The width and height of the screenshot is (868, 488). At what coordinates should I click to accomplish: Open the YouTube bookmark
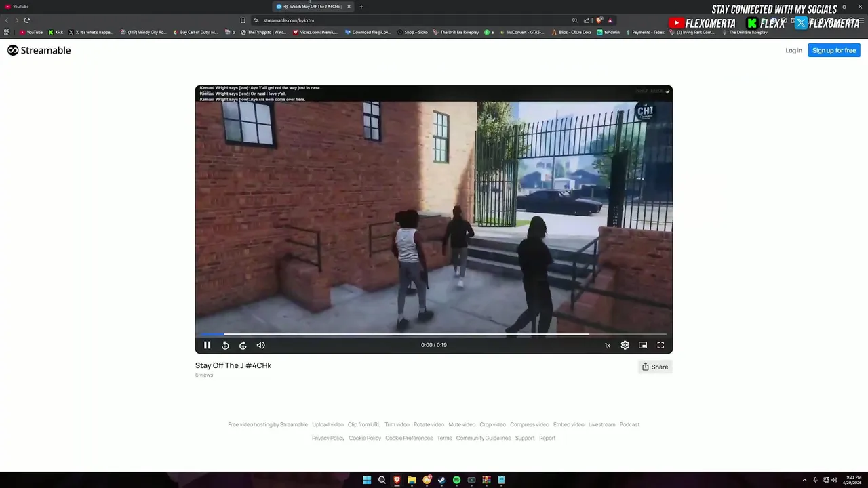tap(31, 32)
